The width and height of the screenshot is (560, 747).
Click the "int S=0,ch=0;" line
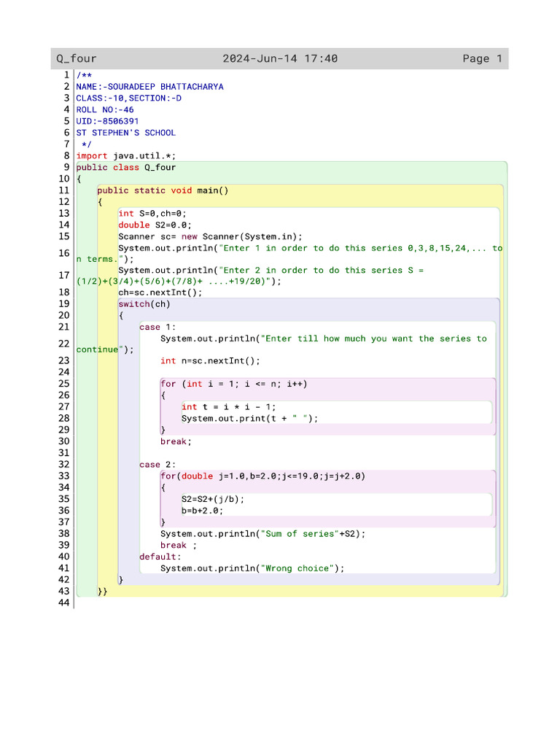coord(152,214)
